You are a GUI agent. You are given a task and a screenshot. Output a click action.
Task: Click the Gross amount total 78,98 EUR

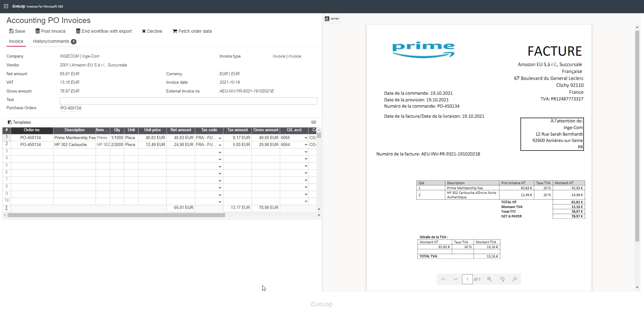pos(266,208)
